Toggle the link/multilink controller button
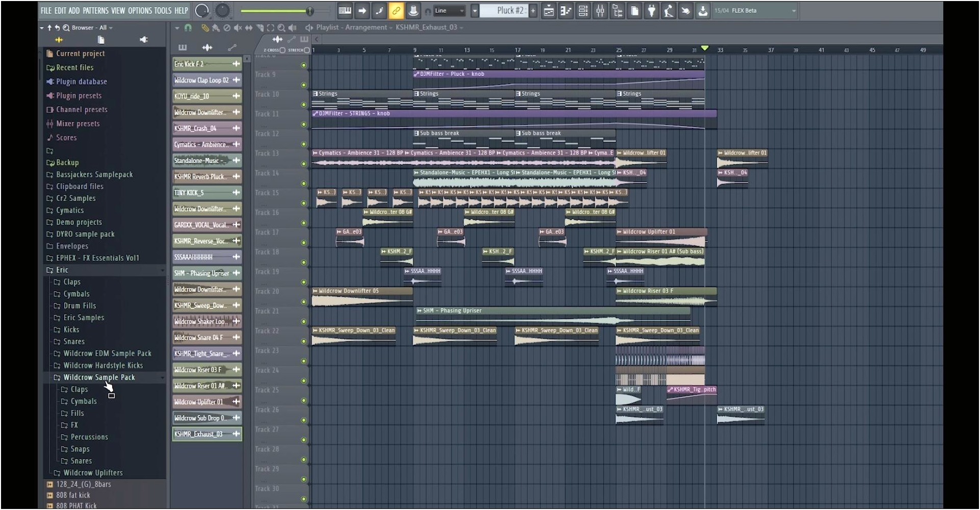The image size is (980, 510). [x=396, y=11]
